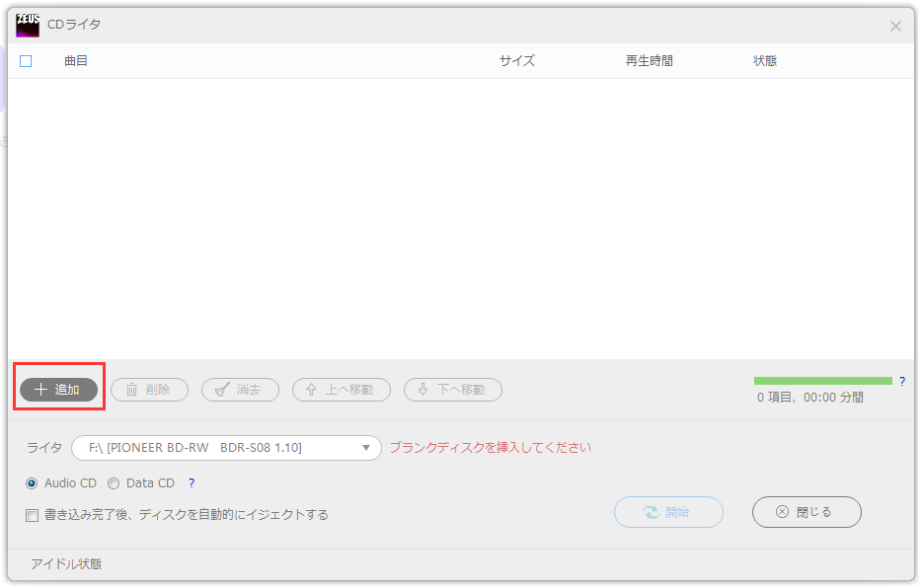This screenshot has width=922, height=588.
Task: Open the ライタ drive dropdown
Action: pos(226,448)
